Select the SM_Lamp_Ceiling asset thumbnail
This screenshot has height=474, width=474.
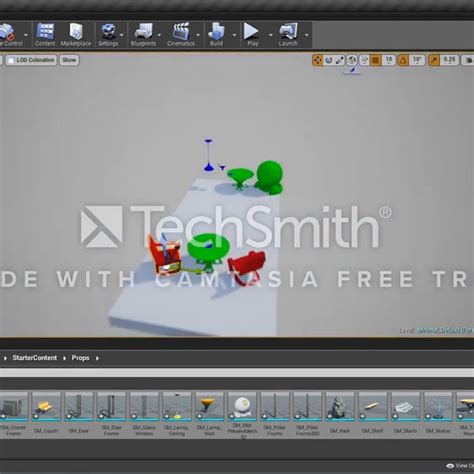(177, 406)
